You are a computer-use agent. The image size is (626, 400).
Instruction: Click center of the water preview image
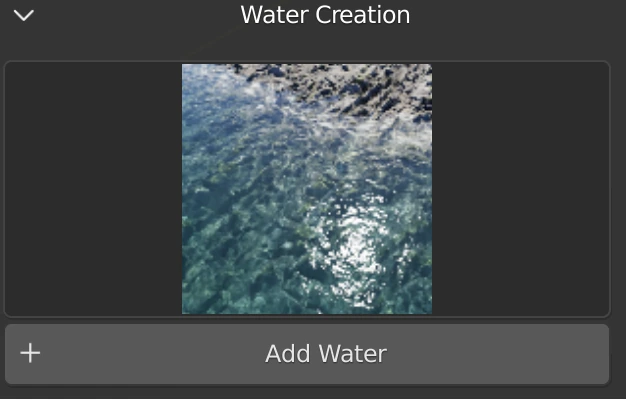point(306,189)
